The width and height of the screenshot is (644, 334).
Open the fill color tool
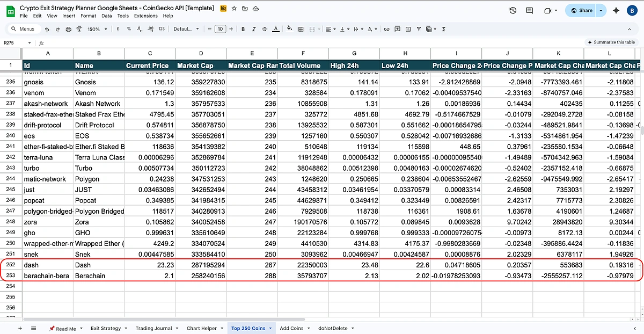tap(288, 29)
